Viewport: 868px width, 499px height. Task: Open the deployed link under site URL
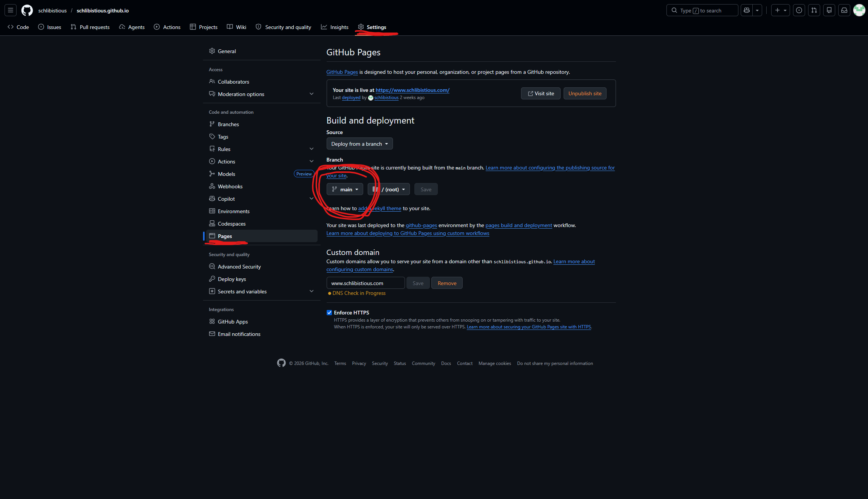click(x=351, y=98)
